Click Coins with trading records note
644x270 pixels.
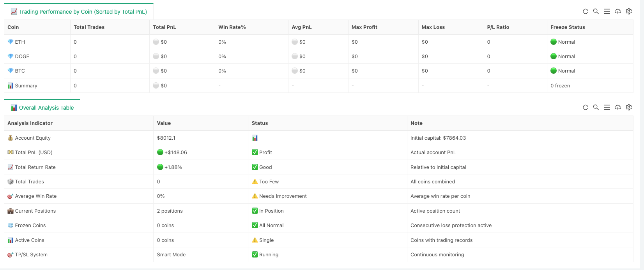tap(441, 240)
